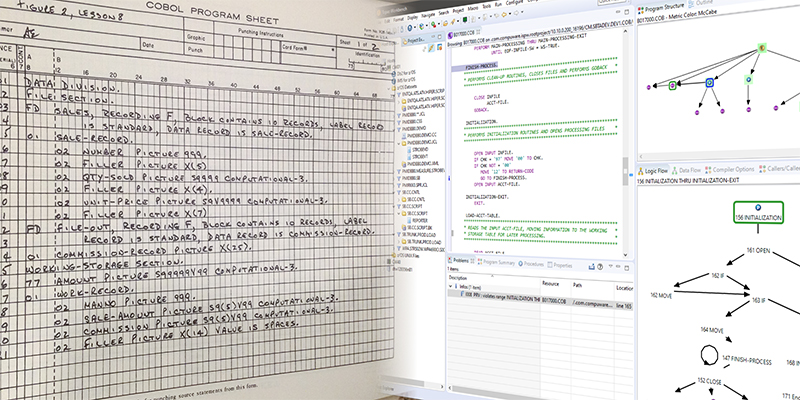This screenshot has width=800, height=400.
Task: Open the Run menu
Action: pyautogui.click(x=498, y=5)
